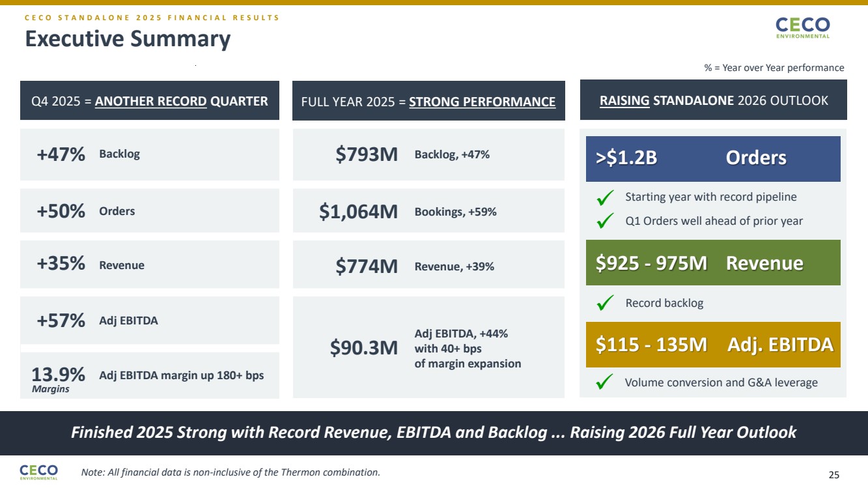Screen dimensions: 868x488
Task: Click the $1,064M Bookings tile
Action: (428, 212)
